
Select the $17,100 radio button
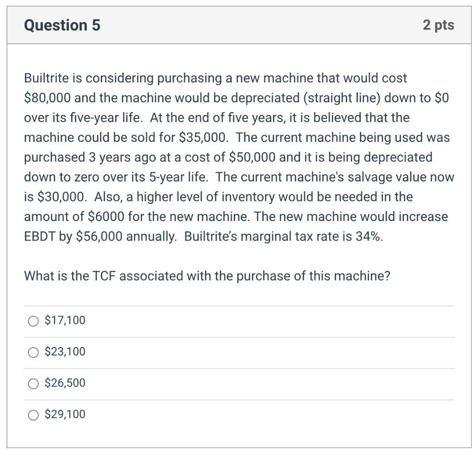point(33,320)
